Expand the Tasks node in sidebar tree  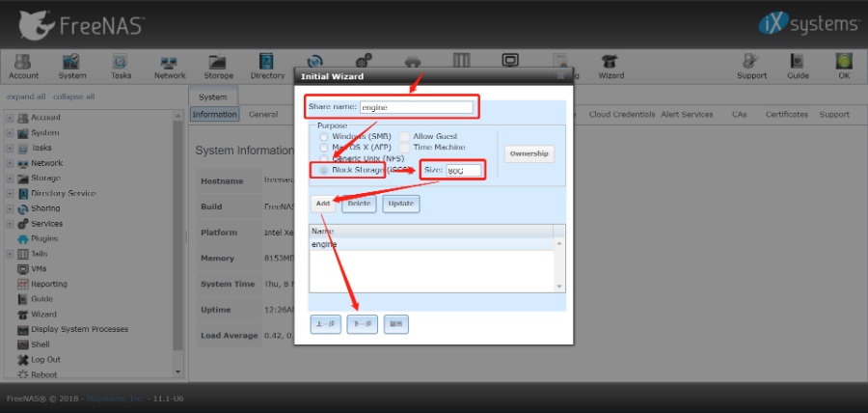10,149
